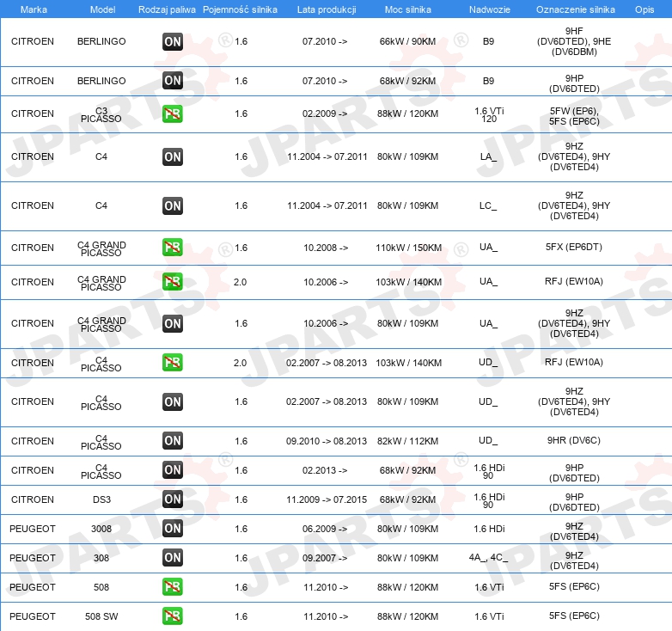Click the LA_ body code
Viewport: 672px width, 631px height.
pyautogui.click(x=489, y=157)
